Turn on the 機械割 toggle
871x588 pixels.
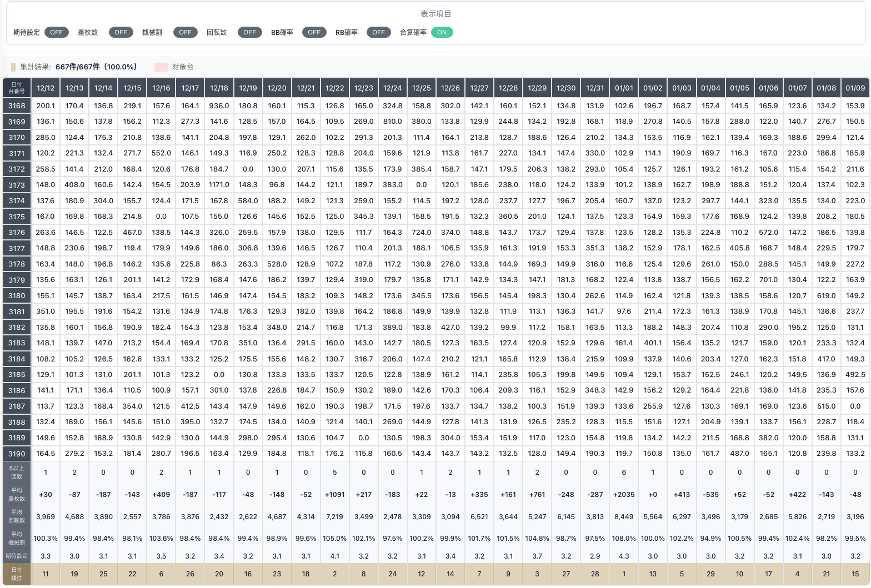(185, 32)
